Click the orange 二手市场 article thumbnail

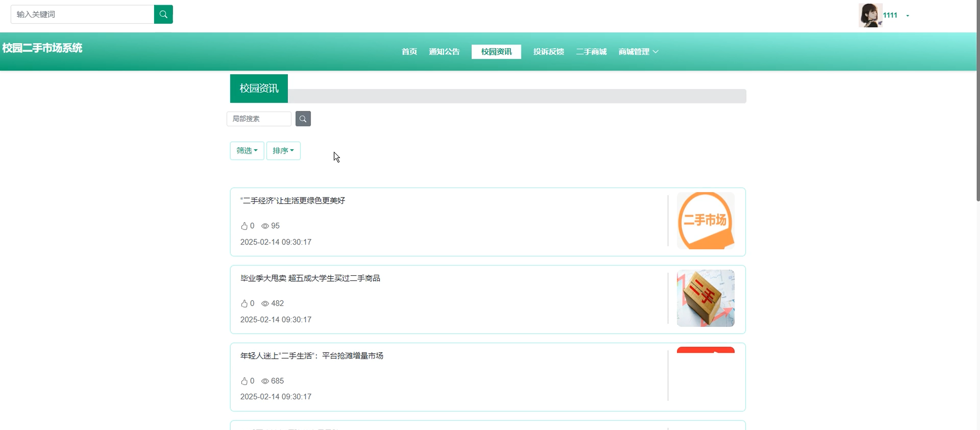(x=705, y=220)
